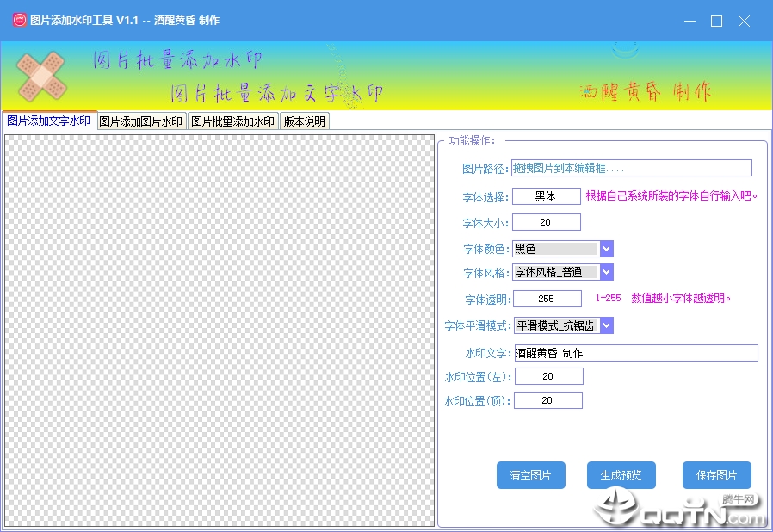Close the watermark tool window
This screenshot has width=773, height=532.
[x=745, y=21]
